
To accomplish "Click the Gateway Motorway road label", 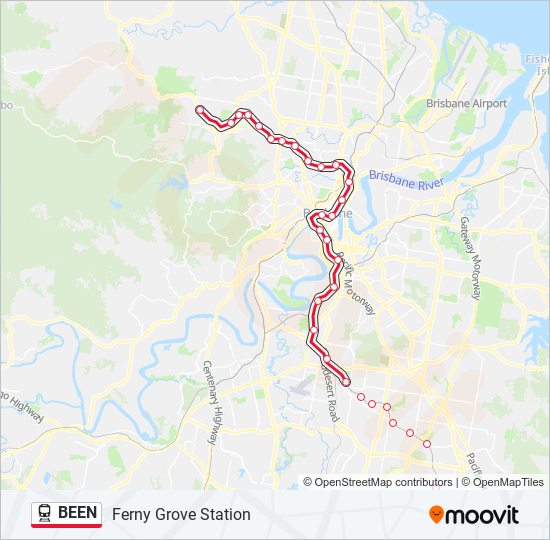I will 470,258.
